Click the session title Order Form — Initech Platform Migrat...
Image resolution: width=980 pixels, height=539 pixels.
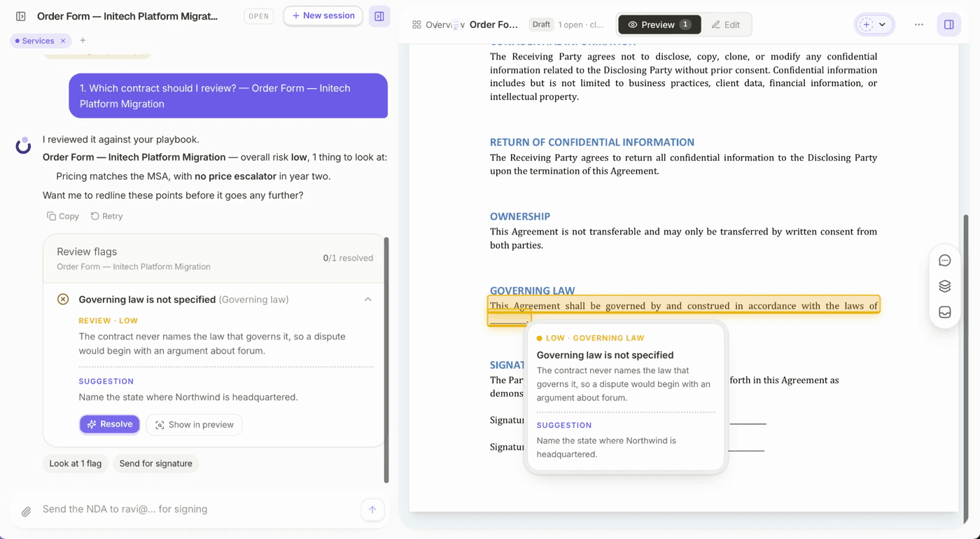click(x=127, y=16)
